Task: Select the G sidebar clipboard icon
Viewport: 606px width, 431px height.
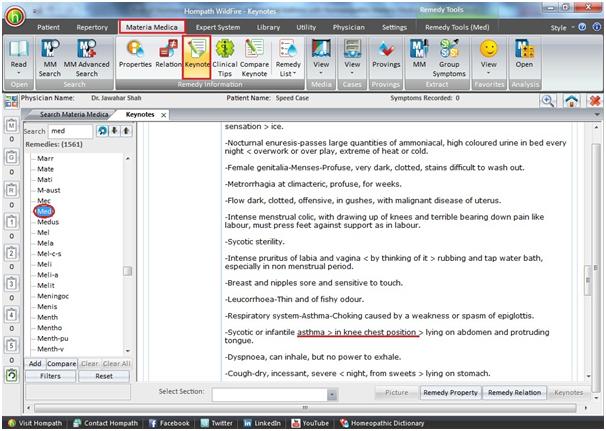Action: click(12, 158)
